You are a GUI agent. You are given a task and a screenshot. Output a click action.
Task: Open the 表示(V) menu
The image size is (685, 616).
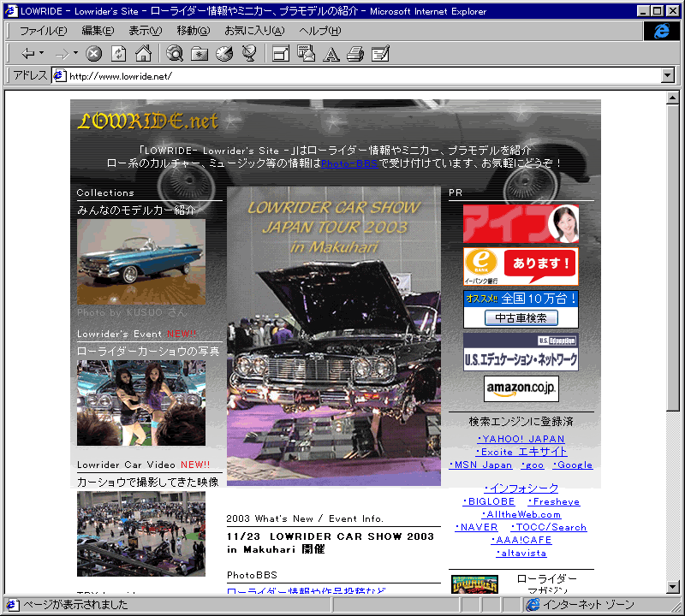pyautogui.click(x=146, y=31)
